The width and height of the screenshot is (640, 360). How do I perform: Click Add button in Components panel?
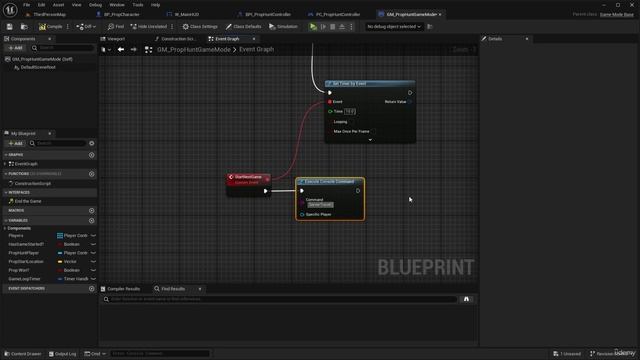pos(16,48)
